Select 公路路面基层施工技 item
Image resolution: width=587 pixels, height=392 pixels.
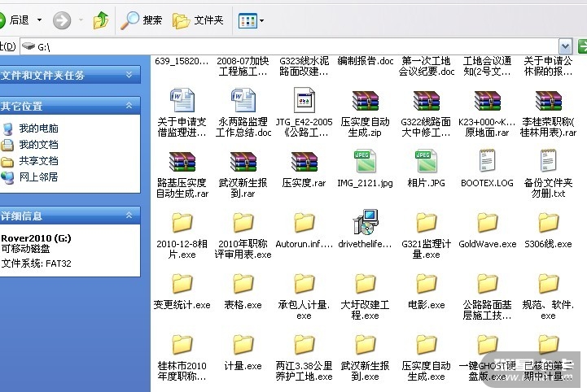tap(487, 296)
